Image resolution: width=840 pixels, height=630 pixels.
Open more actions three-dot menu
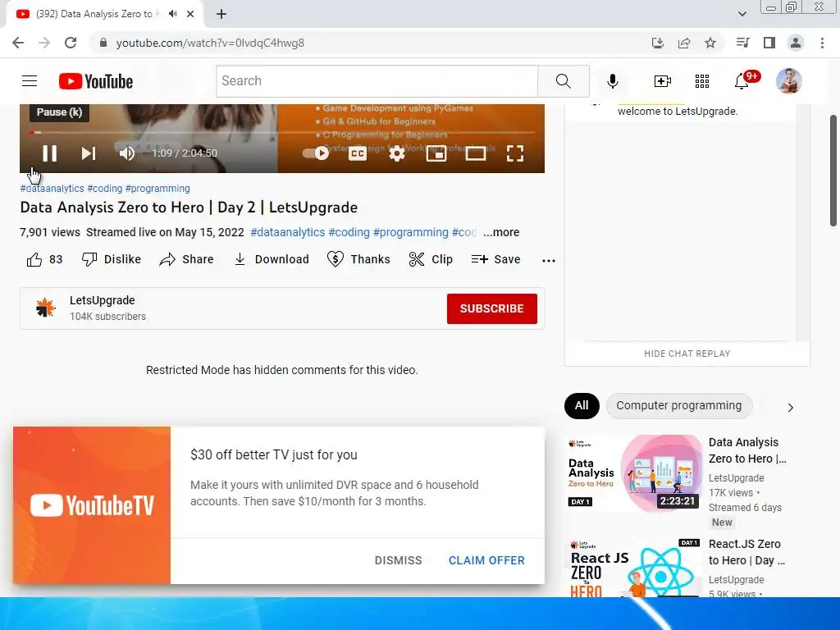(x=549, y=260)
